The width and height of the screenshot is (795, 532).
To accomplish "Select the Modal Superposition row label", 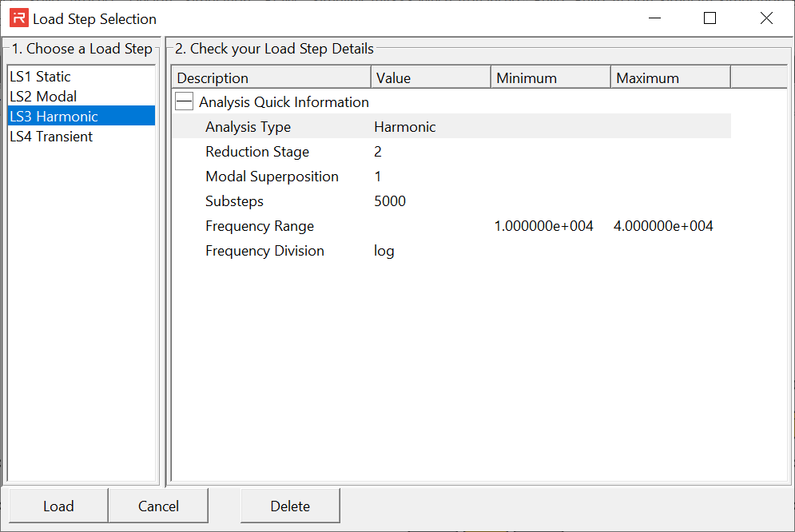I will click(272, 177).
